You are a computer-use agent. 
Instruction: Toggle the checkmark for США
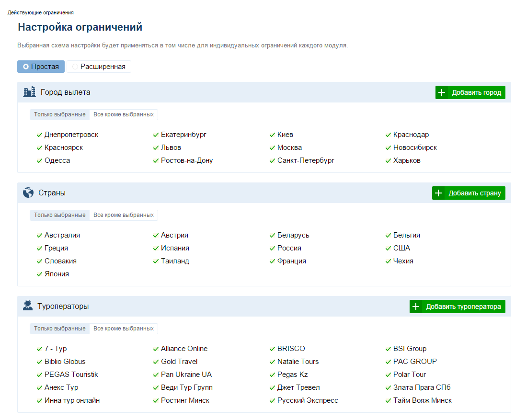[388, 248]
